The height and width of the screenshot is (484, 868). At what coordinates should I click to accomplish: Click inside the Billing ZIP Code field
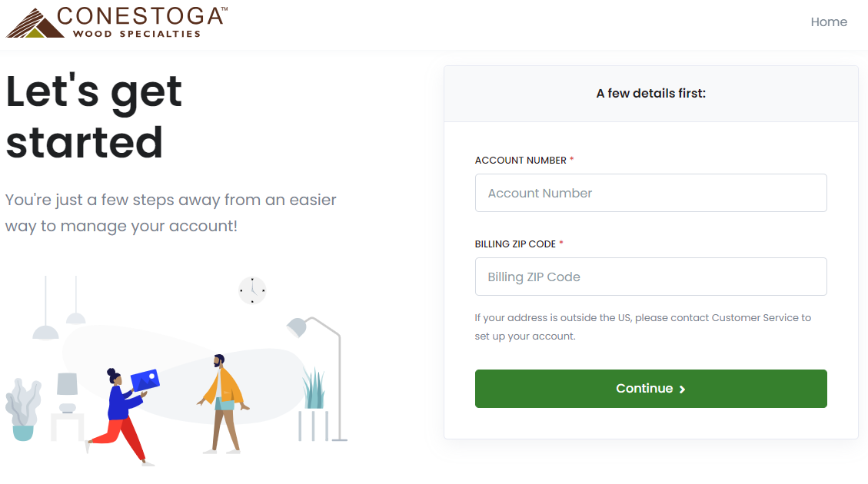[650, 277]
